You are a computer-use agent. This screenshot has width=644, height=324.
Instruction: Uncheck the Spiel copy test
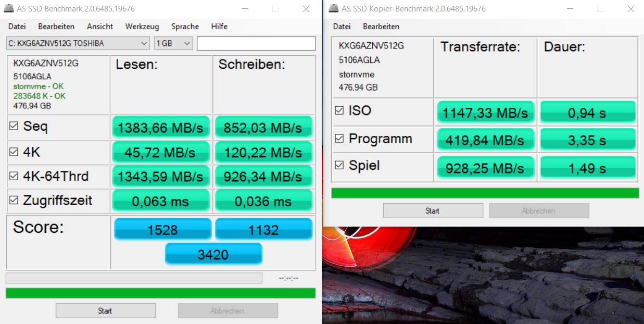tap(339, 165)
